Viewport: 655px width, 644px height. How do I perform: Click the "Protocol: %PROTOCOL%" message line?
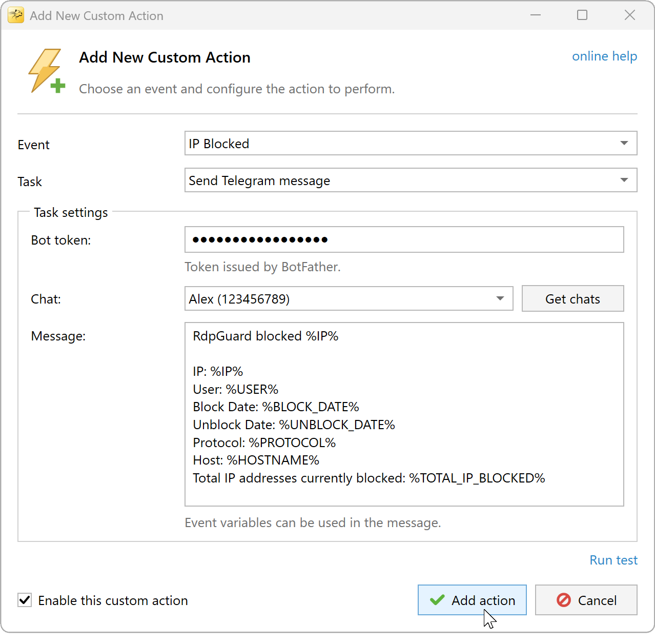[264, 442]
